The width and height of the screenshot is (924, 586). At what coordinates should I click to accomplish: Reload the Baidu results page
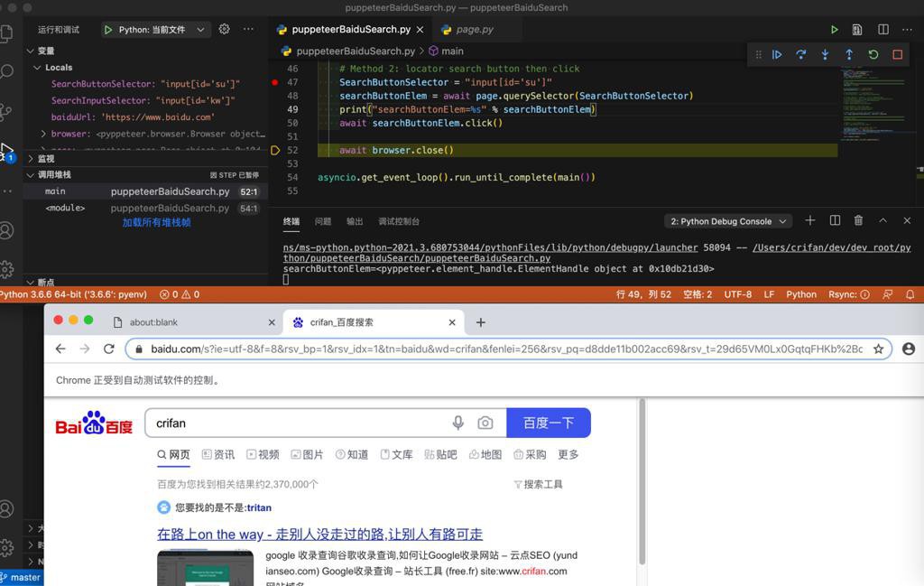(109, 349)
